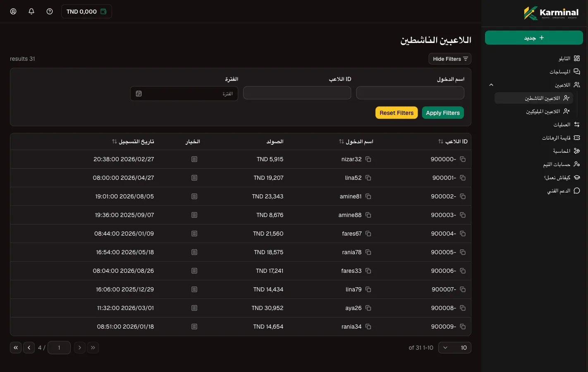Click the TND 0,000 balance button

click(x=86, y=12)
